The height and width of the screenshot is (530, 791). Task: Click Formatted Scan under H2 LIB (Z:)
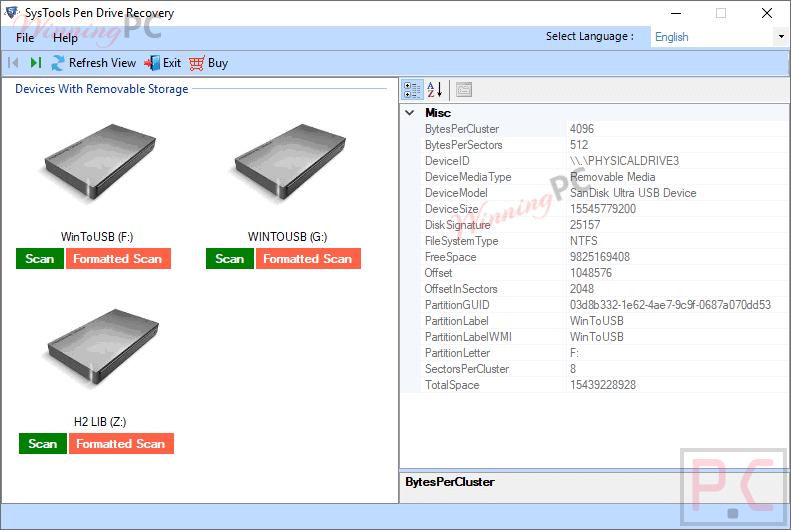[121, 444]
